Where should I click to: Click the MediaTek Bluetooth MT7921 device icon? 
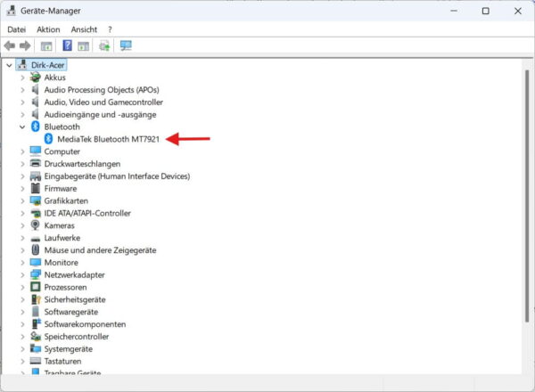tap(48, 139)
